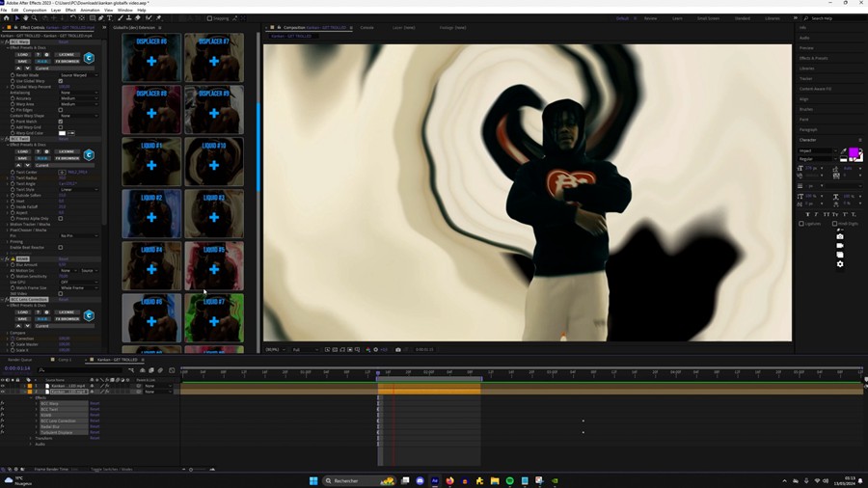Open the Twirl Style dropdown
This screenshot has height=488, width=868.
(x=78, y=190)
